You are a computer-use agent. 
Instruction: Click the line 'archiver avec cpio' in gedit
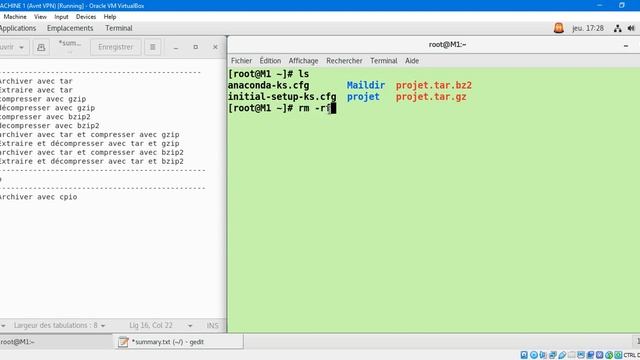(x=38, y=197)
